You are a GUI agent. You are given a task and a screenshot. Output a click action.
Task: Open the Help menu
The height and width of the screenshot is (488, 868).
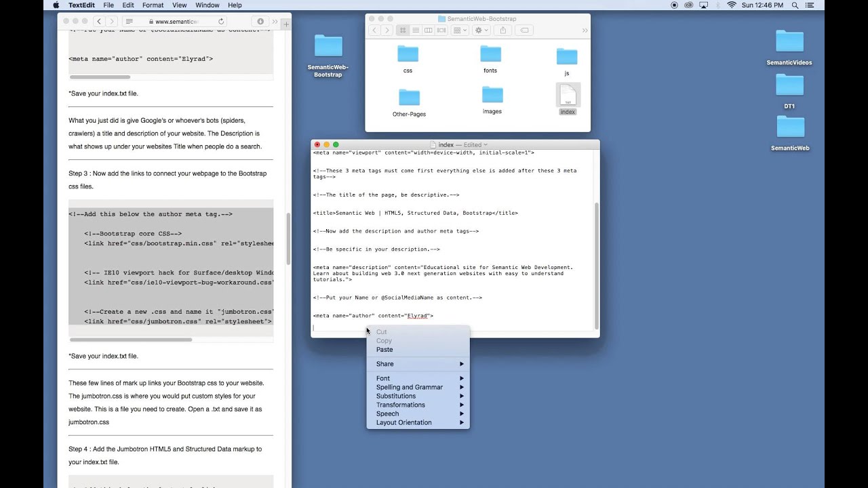(235, 5)
